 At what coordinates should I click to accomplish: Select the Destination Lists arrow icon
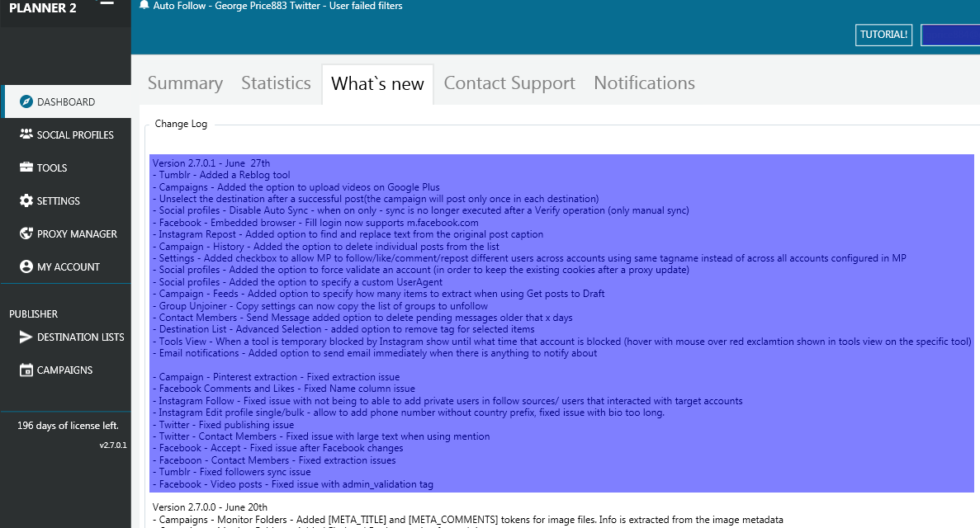[x=26, y=337]
